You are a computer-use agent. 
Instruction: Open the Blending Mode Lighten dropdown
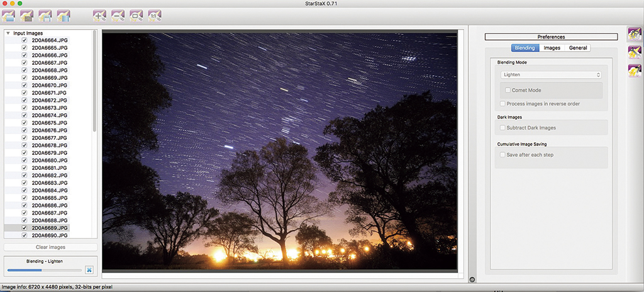551,75
